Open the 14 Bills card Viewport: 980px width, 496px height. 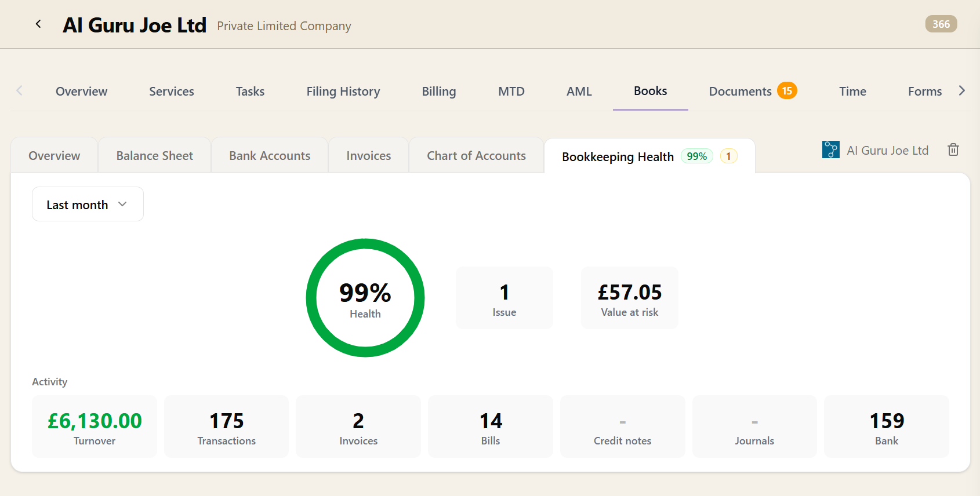tap(491, 426)
